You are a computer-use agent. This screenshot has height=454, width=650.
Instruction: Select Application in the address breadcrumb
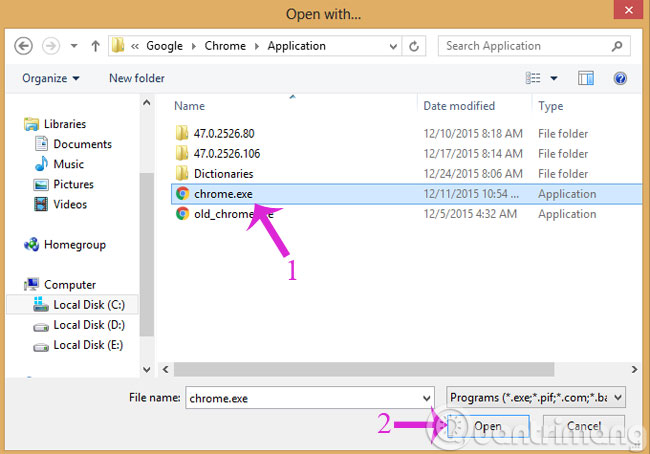(296, 46)
